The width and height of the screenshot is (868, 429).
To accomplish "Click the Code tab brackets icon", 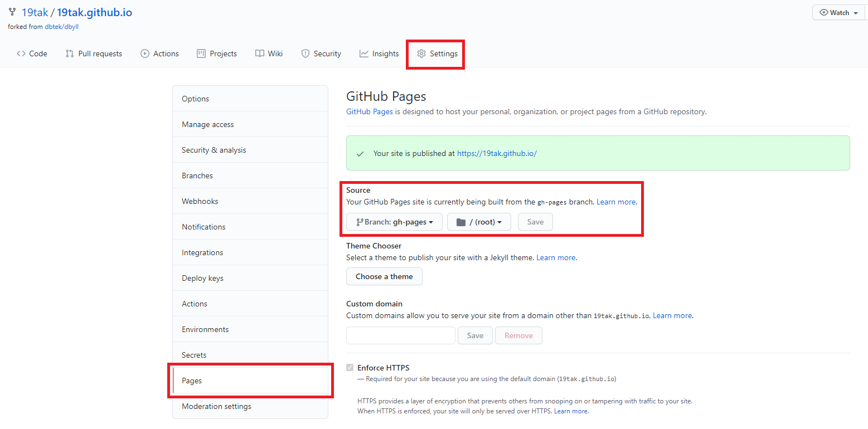I will [x=21, y=53].
